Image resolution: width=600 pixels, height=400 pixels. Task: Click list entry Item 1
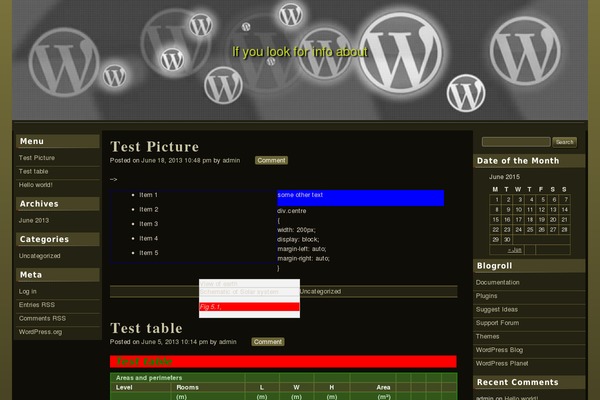point(148,195)
